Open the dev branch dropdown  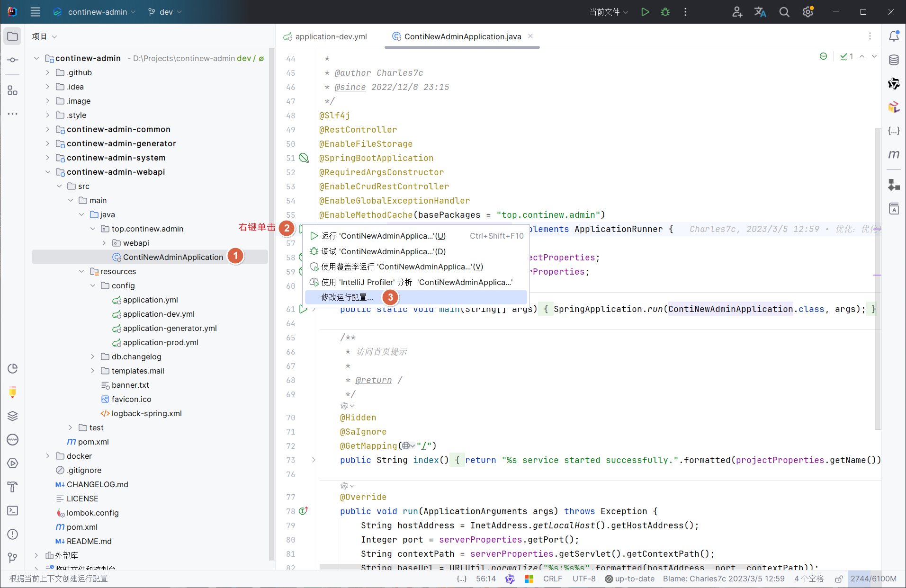coord(165,12)
